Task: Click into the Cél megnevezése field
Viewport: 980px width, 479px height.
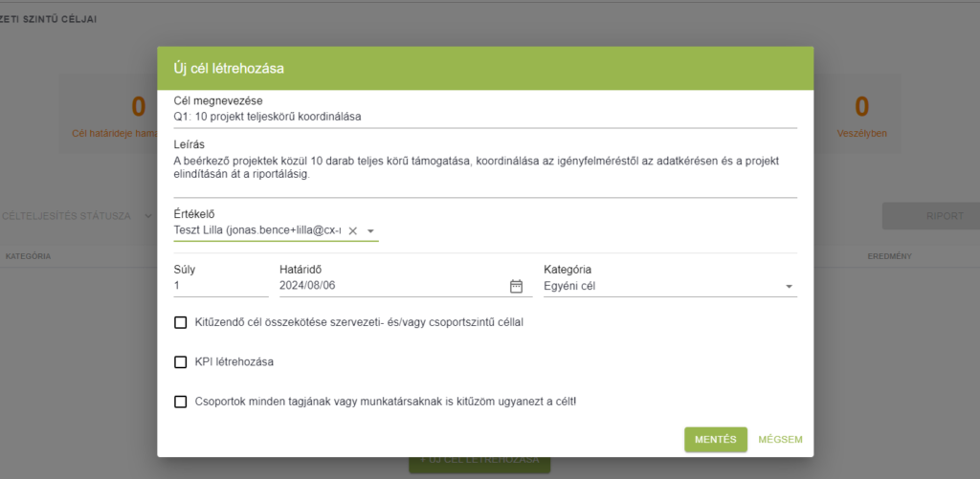Action: [485, 117]
